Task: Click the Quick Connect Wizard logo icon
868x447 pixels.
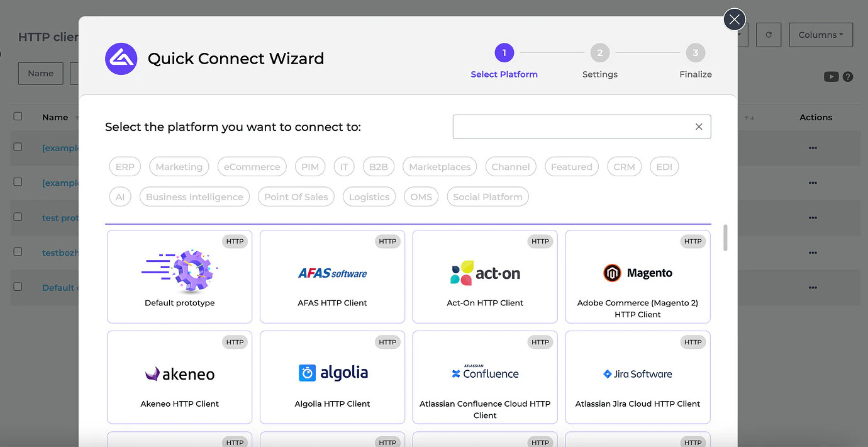Action: pyautogui.click(x=121, y=59)
